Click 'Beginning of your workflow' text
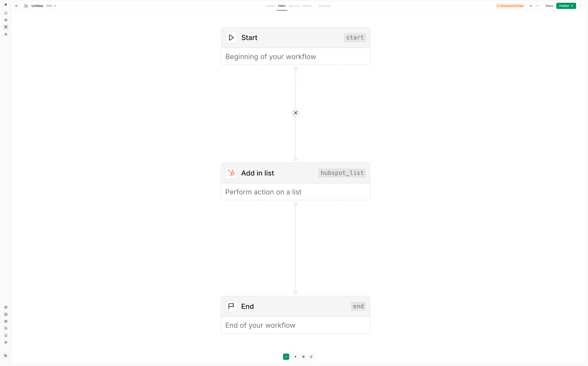588x366 pixels. tap(270, 57)
